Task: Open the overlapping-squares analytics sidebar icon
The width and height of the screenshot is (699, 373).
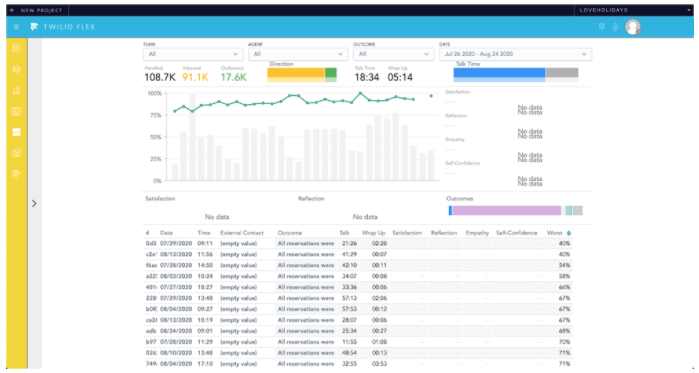Action: 16,153
